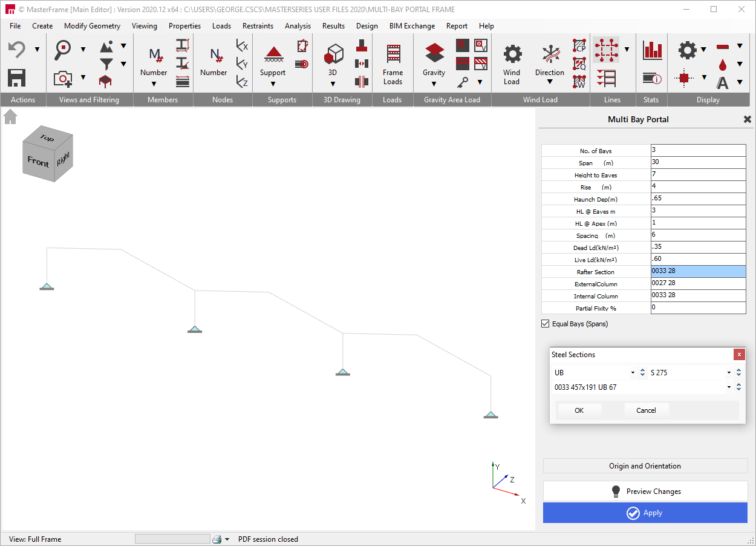Open the BIM Exchange menu
The width and height of the screenshot is (756, 546).
pos(412,26)
